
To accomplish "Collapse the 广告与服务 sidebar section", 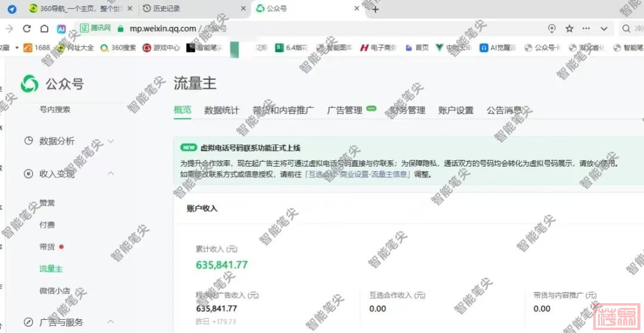I will (110, 322).
